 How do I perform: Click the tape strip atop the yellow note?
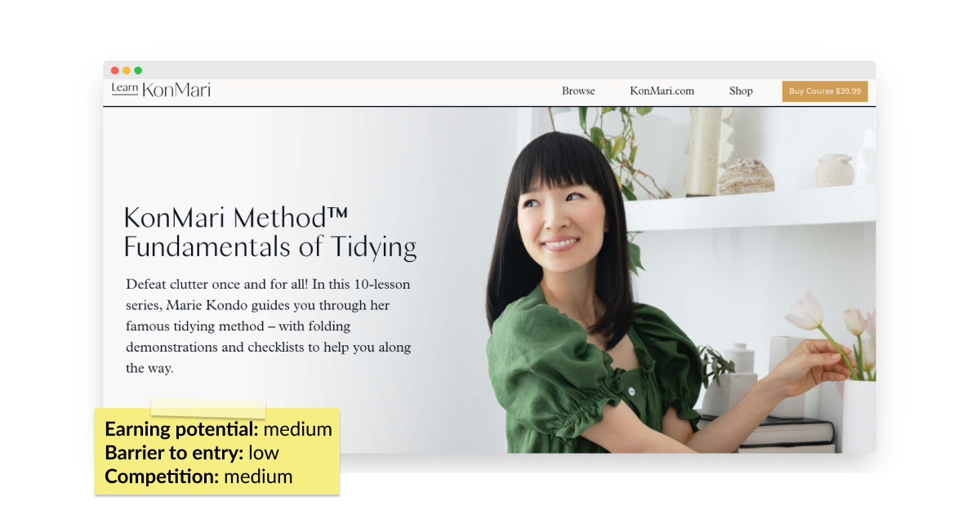208,409
